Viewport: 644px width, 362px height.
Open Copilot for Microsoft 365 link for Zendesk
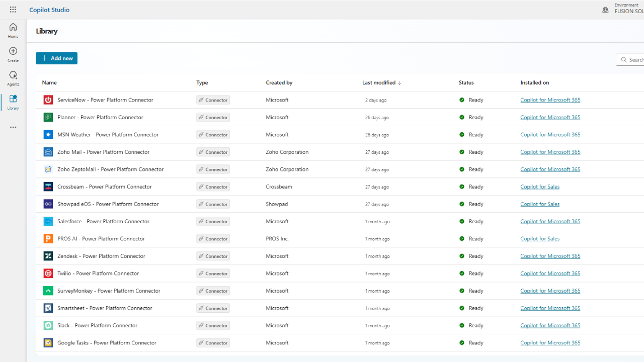tap(550, 256)
